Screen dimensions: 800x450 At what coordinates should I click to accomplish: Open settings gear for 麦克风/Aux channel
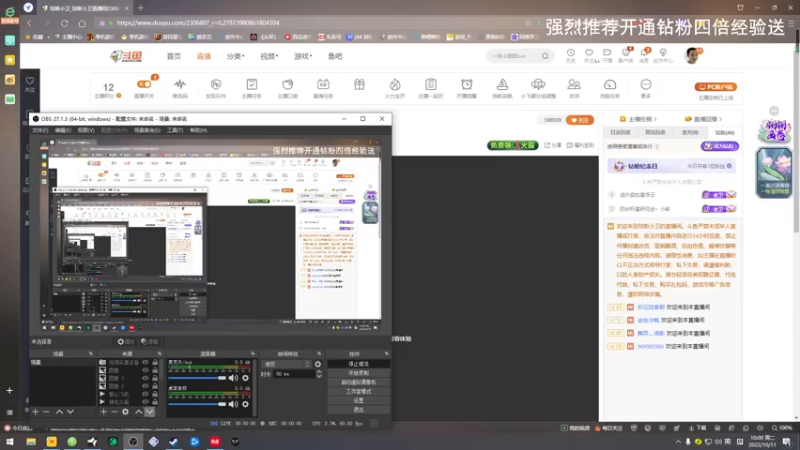245,378
